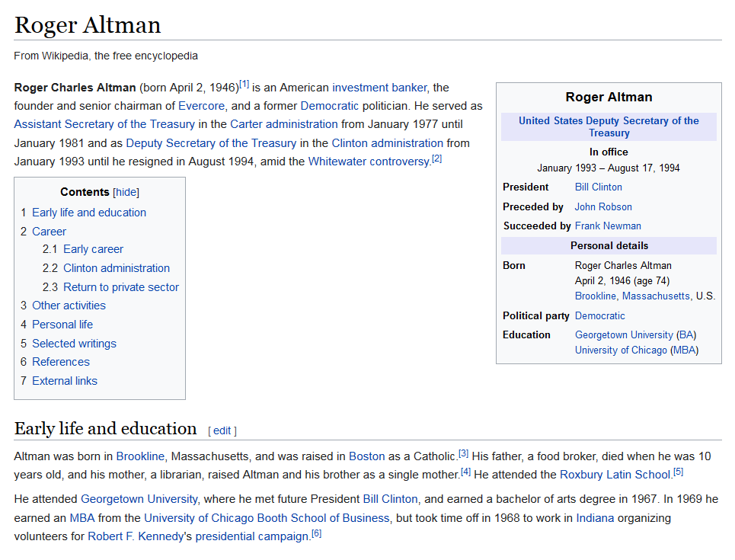
Task: Click citation [2] after Whitewater controversy
Action: [x=437, y=158]
